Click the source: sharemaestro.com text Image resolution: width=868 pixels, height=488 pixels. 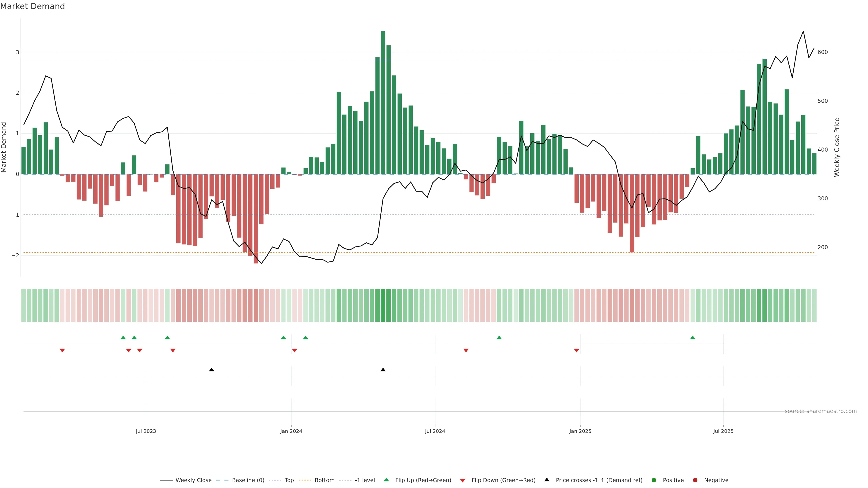click(x=821, y=411)
